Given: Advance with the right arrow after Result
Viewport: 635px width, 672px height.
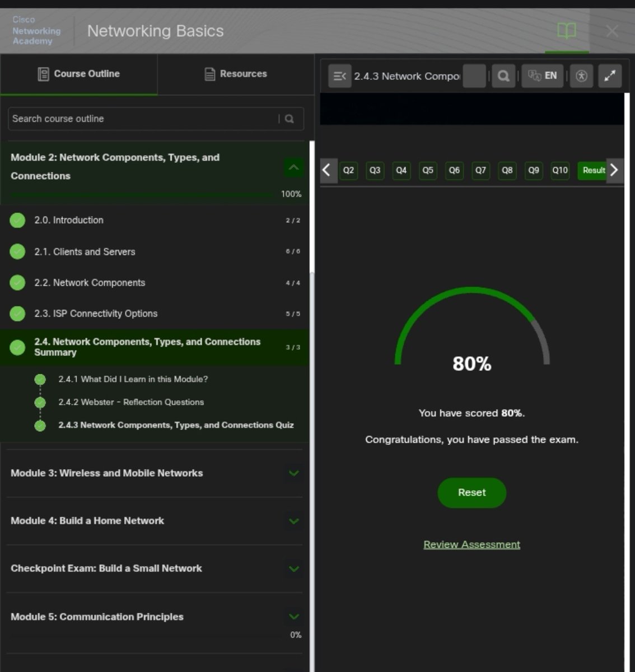Looking at the screenshot, I should click(x=614, y=170).
